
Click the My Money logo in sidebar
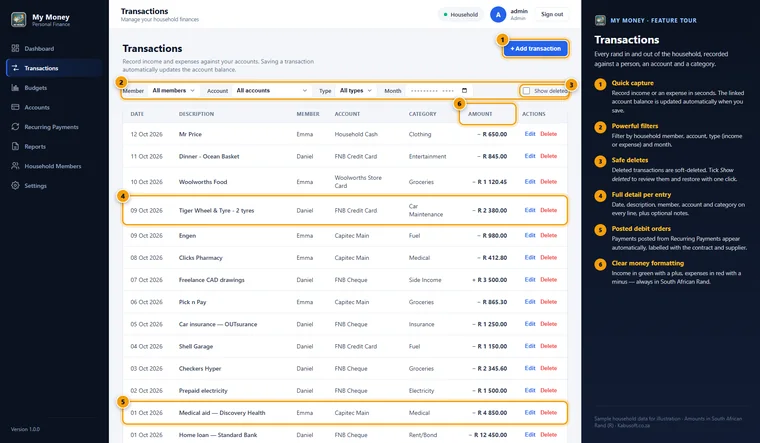pos(18,19)
